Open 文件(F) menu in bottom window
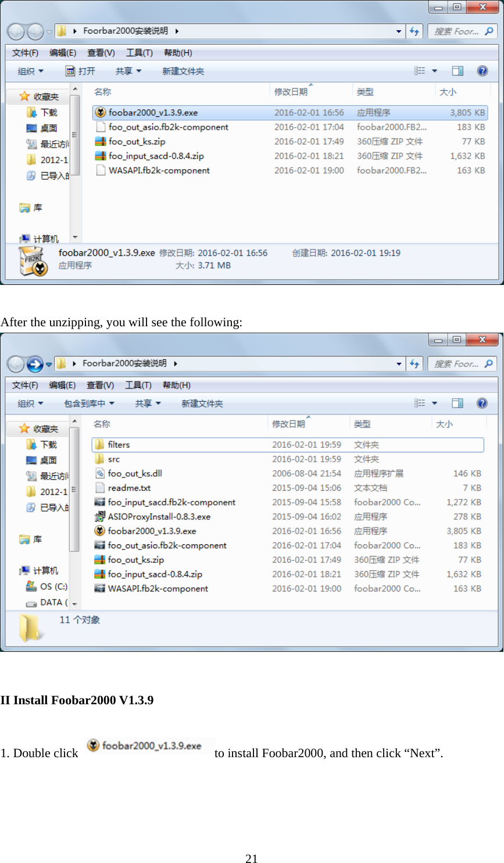The height and width of the screenshot is (863, 504). pos(25,386)
